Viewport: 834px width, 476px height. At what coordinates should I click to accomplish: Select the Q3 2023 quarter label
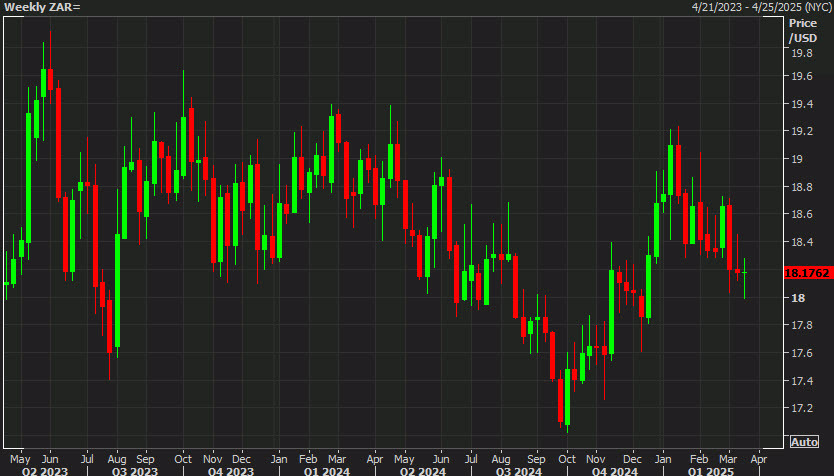coord(135,471)
